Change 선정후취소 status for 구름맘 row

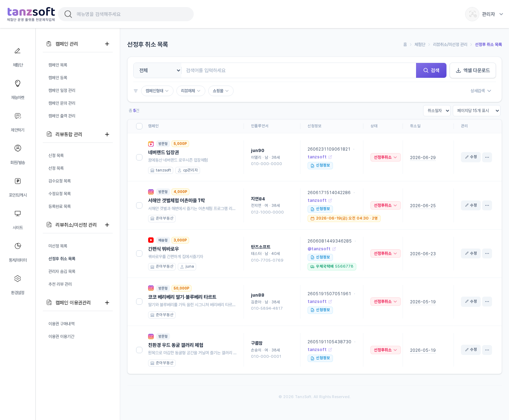point(386,350)
